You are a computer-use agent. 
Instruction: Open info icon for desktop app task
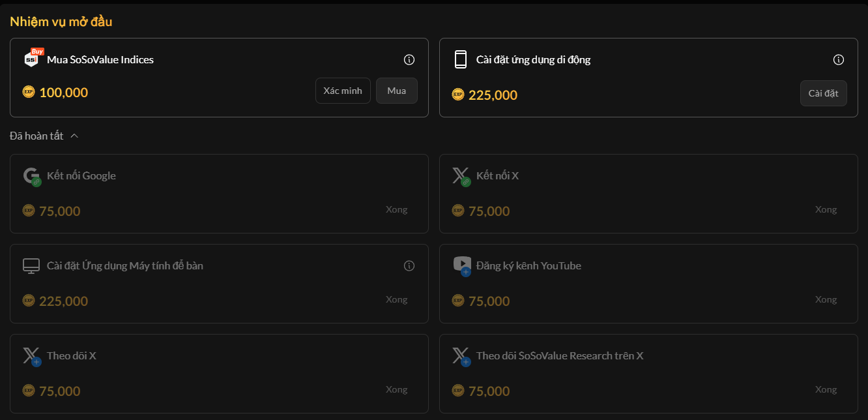click(409, 266)
